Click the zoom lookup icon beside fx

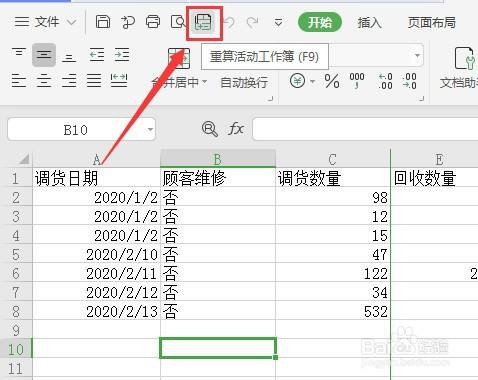(210, 129)
